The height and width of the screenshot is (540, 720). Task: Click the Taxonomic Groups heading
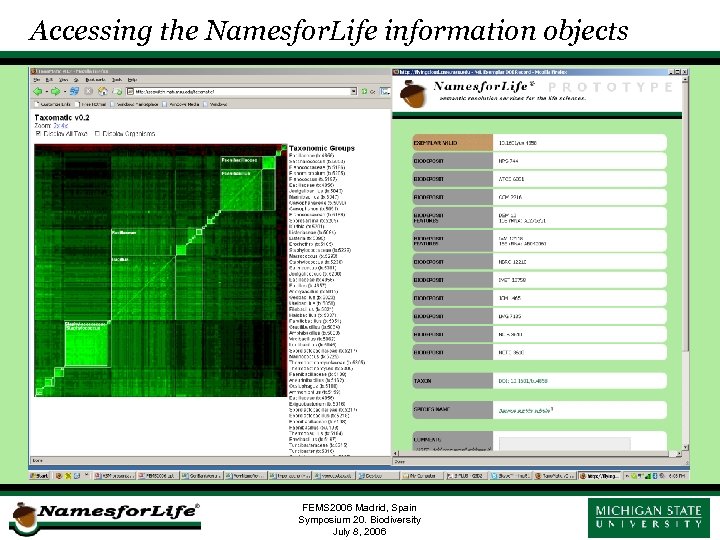coord(322,148)
